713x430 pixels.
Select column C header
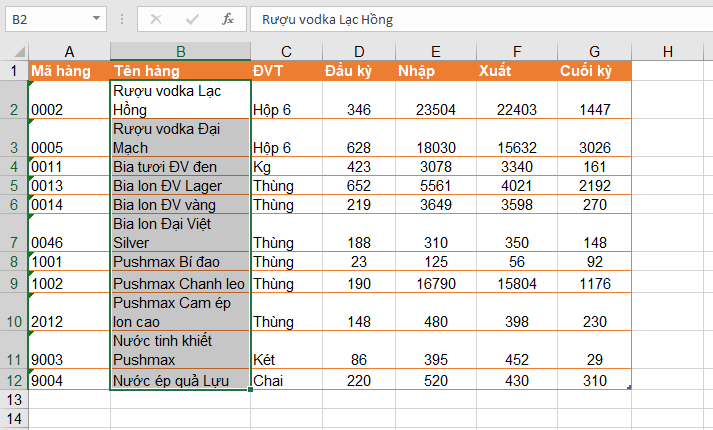point(286,51)
